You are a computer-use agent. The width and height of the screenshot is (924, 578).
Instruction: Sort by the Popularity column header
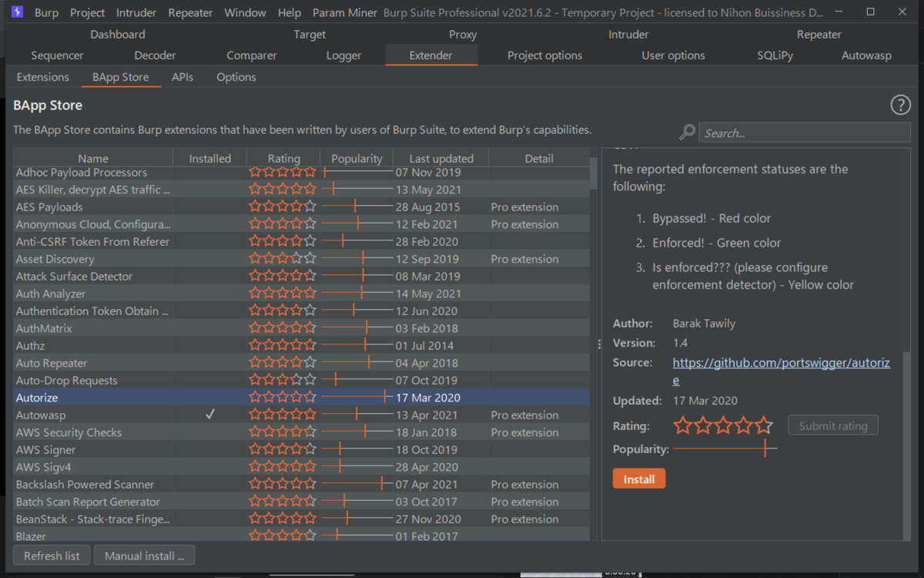click(x=357, y=158)
